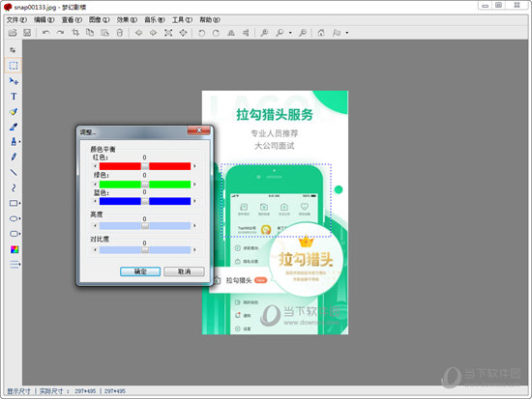
Task: Pick the paint bucket fill tool
Action: 14,111
